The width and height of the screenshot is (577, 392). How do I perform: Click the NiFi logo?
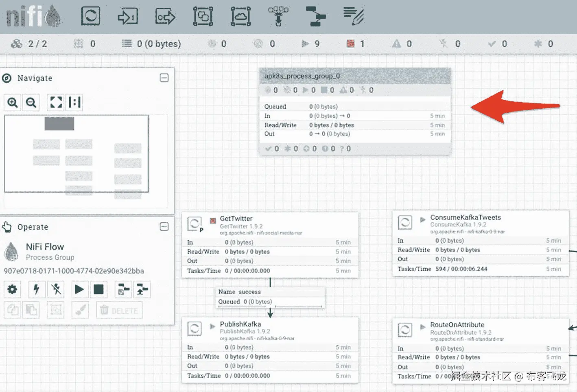coord(33,16)
